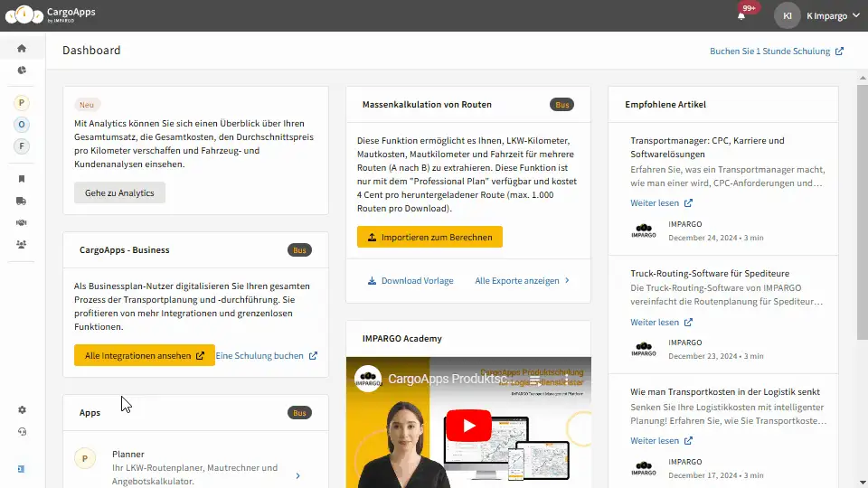Open the Analytics pie chart sidebar icon
This screenshot has height=488, width=868.
coord(22,70)
